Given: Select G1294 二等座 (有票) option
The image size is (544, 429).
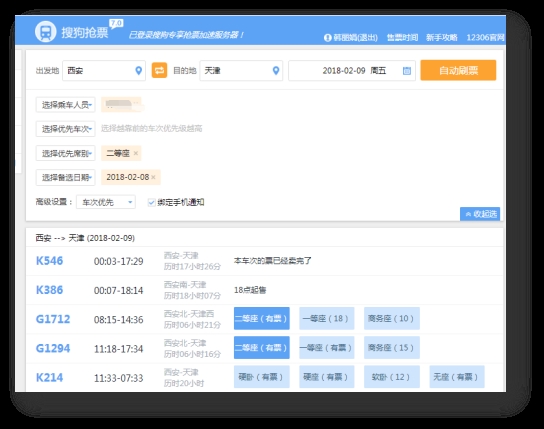Looking at the screenshot, I should point(262,348).
